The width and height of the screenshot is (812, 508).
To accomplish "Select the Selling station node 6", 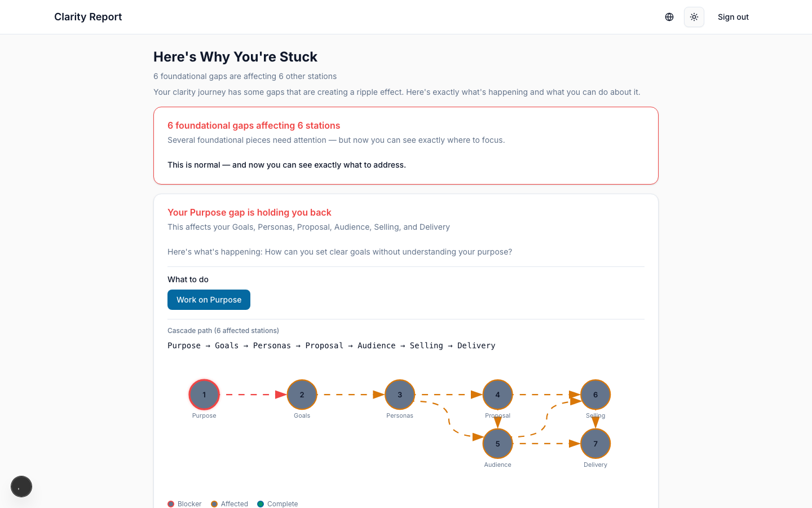I will [x=595, y=395].
